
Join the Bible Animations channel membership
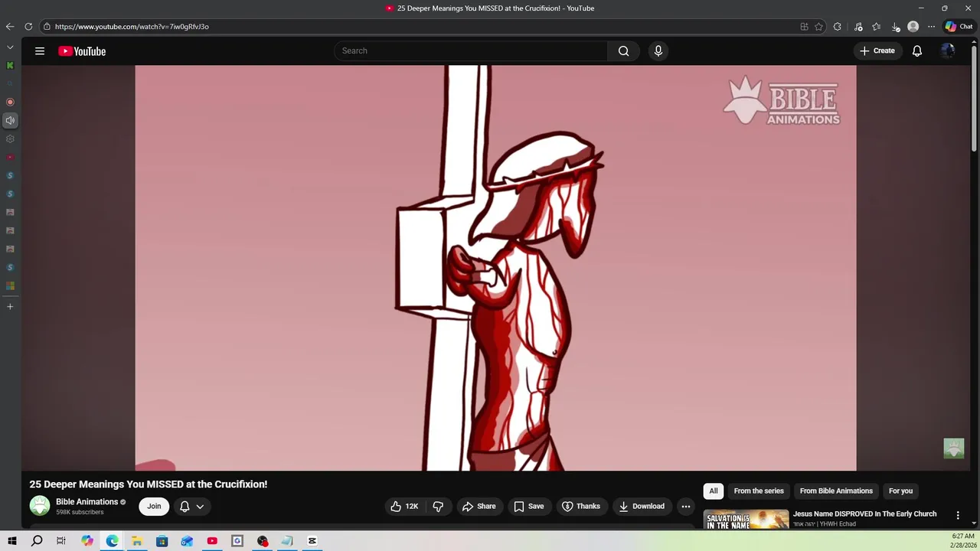[x=154, y=507]
